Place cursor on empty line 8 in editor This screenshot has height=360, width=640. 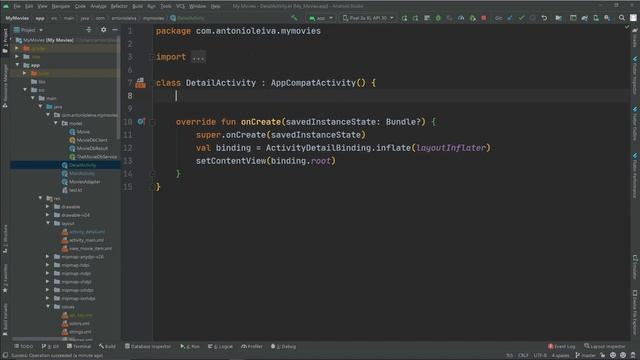pos(392,96)
